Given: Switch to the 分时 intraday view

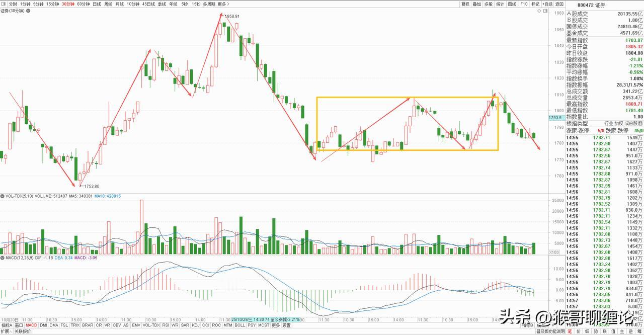Looking at the screenshot, I should tap(13, 4).
